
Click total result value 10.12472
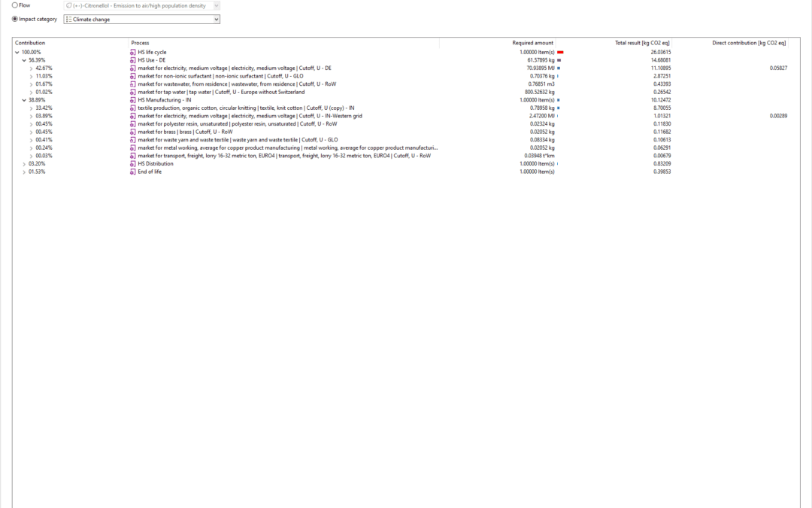click(661, 100)
